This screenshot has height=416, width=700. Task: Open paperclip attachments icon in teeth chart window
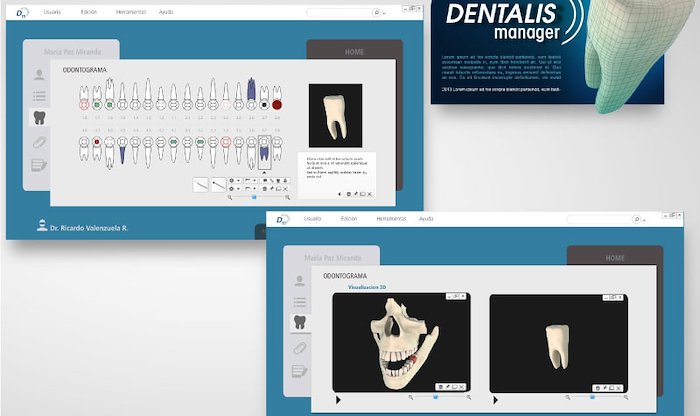click(x=39, y=142)
